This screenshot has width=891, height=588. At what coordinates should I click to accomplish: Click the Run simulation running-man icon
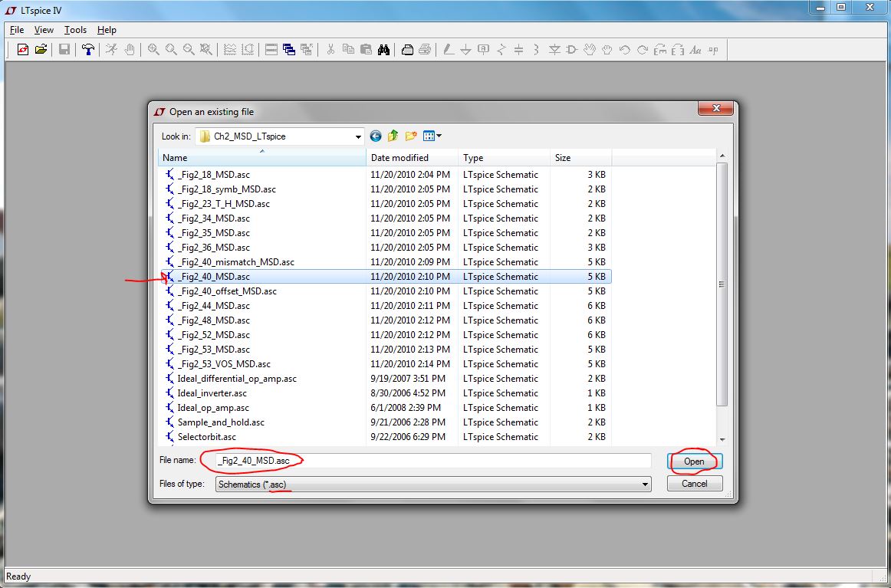click(111, 50)
